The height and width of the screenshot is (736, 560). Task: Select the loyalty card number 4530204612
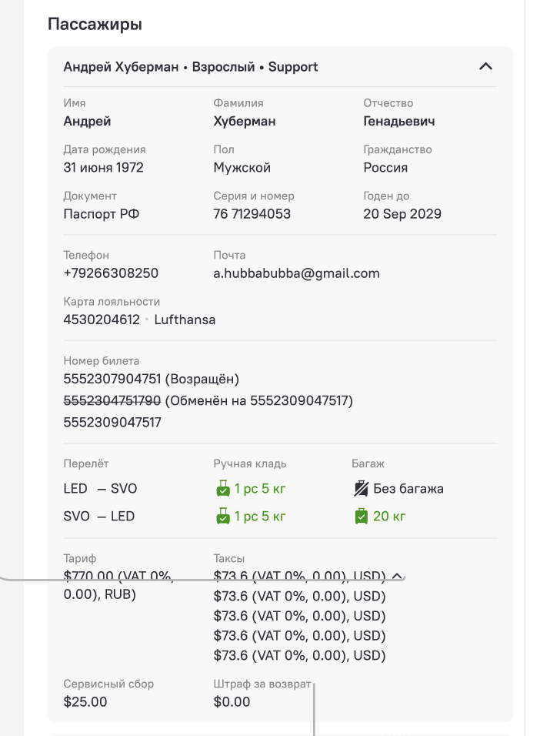point(102,319)
